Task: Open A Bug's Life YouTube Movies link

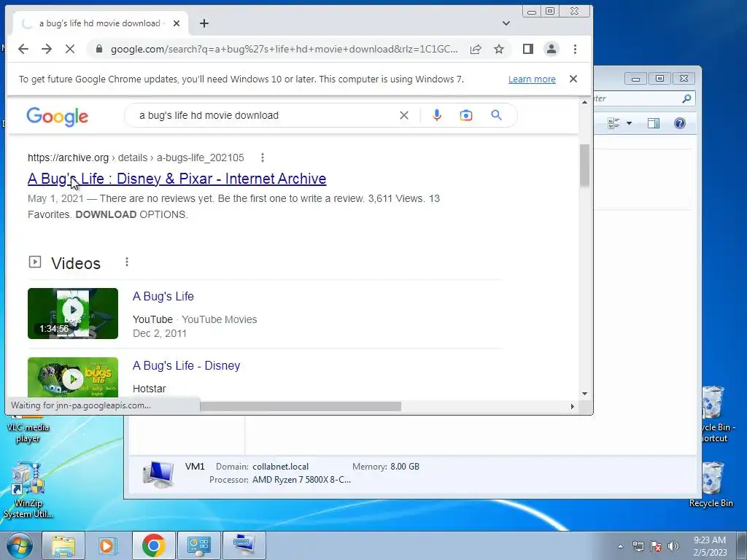Action: [x=163, y=296]
